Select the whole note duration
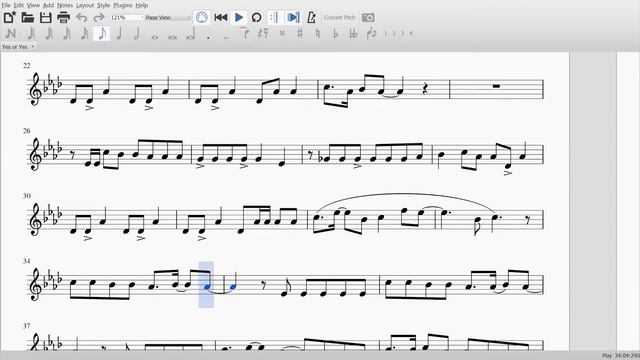The image size is (640, 360). [x=155, y=37]
